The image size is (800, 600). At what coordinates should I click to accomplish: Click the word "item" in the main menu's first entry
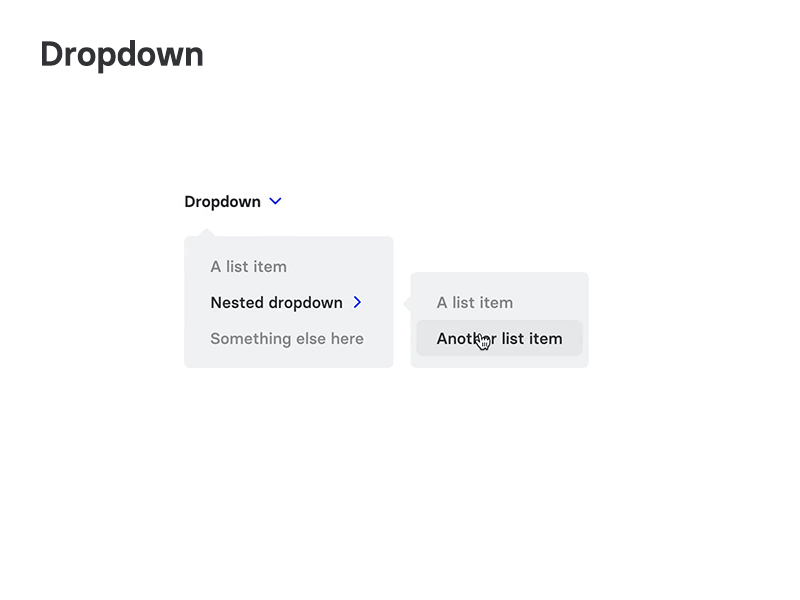coord(270,267)
